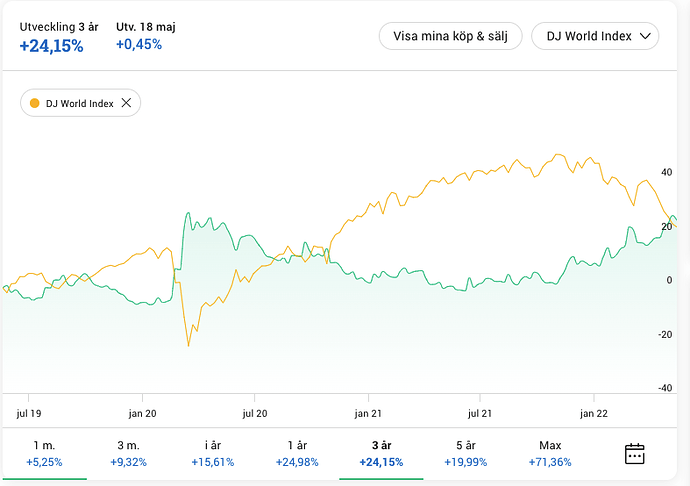Click the yellow dot in DJ World Index chip

pos(35,103)
